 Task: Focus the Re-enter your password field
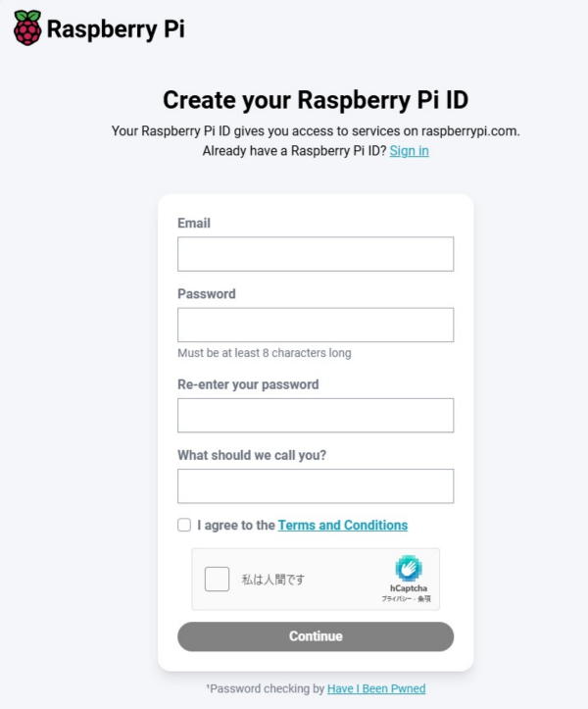pos(316,415)
